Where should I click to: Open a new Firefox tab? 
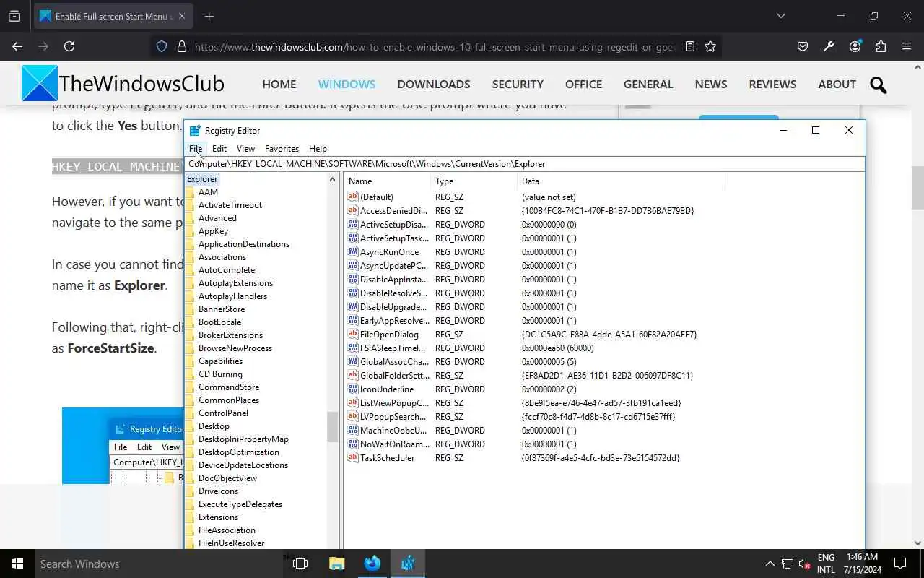click(209, 16)
